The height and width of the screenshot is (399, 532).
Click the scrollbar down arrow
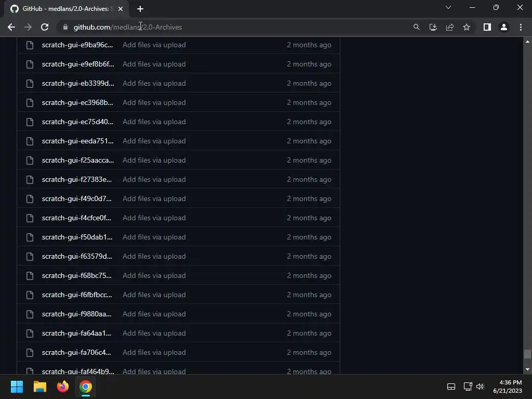pyautogui.click(x=527, y=369)
